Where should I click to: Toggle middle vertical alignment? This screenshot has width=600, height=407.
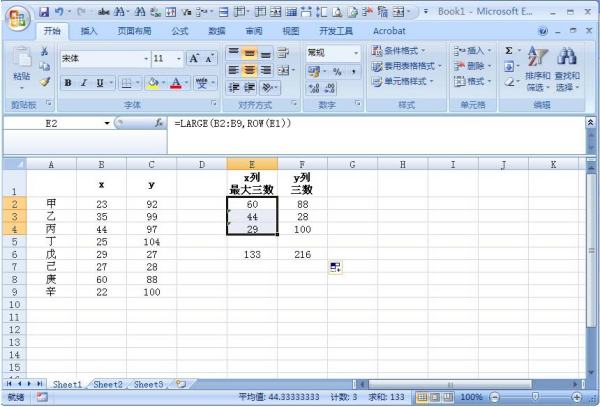[x=249, y=53]
